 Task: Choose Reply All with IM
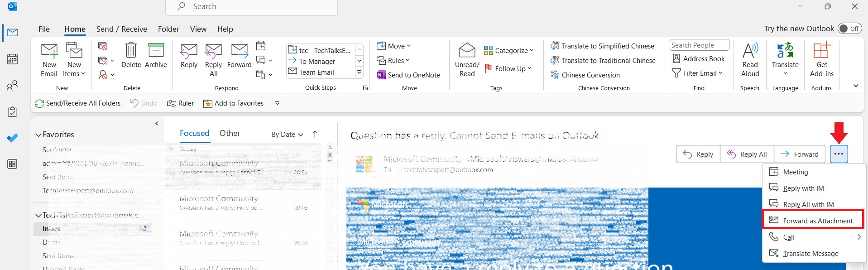[x=813, y=204]
